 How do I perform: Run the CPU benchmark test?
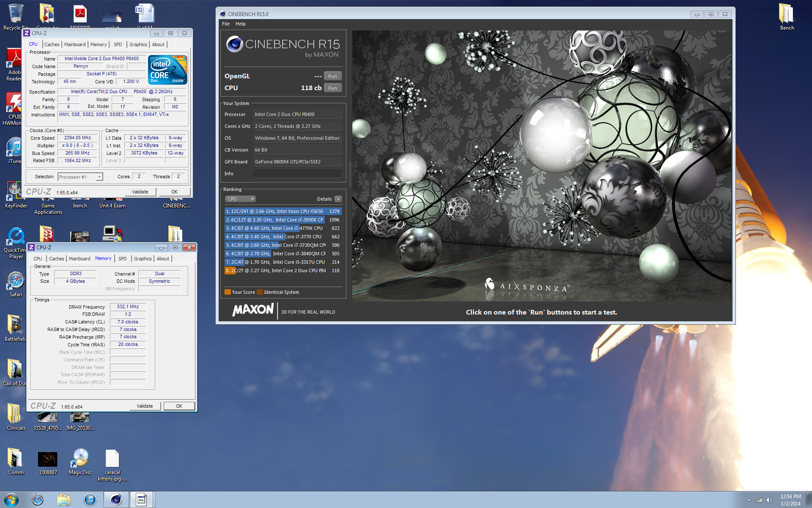pos(333,88)
